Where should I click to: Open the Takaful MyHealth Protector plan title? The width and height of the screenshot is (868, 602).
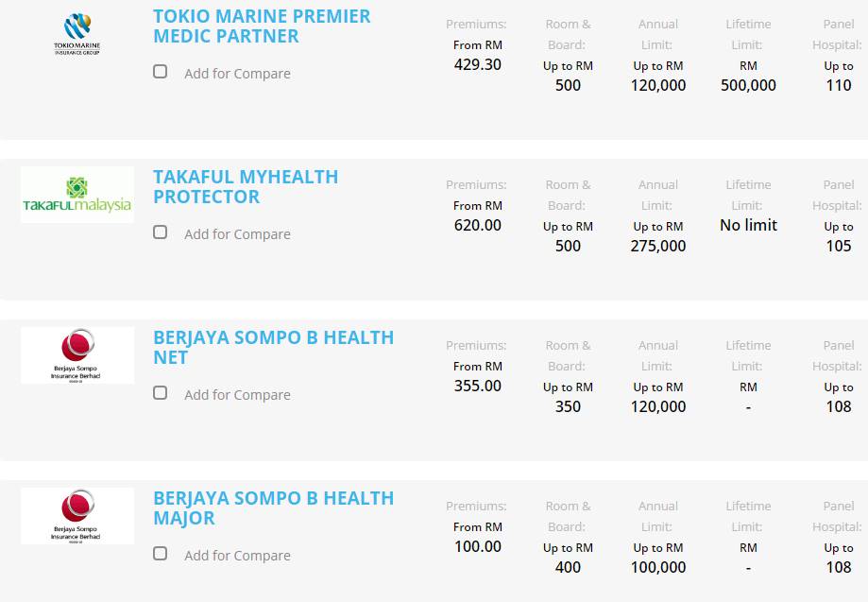pos(246,187)
